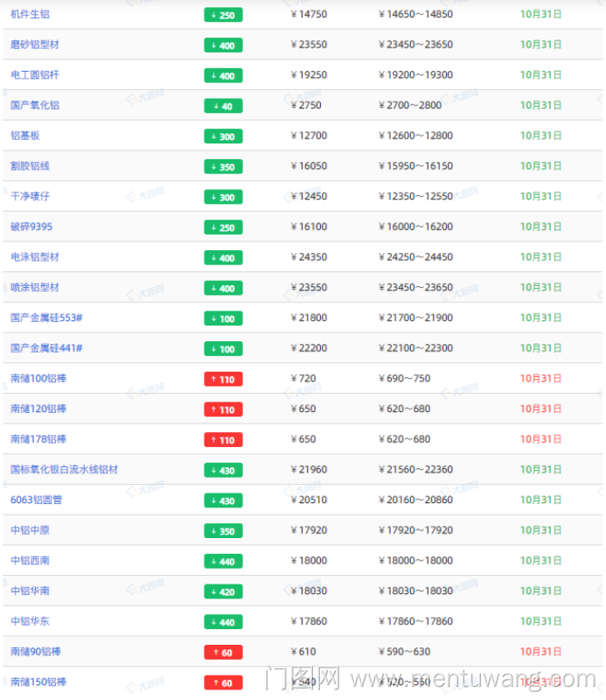Image resolution: width=606 pixels, height=700 pixels.
Task: Click the down 440 badge for 中铝华东
Action: click(x=223, y=622)
